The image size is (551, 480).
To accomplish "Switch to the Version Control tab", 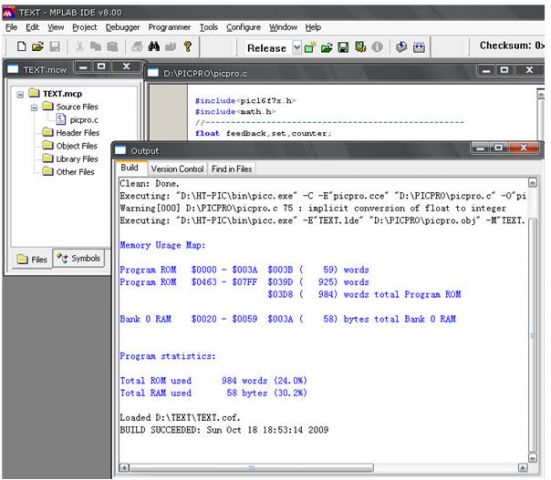I will 177,169.
